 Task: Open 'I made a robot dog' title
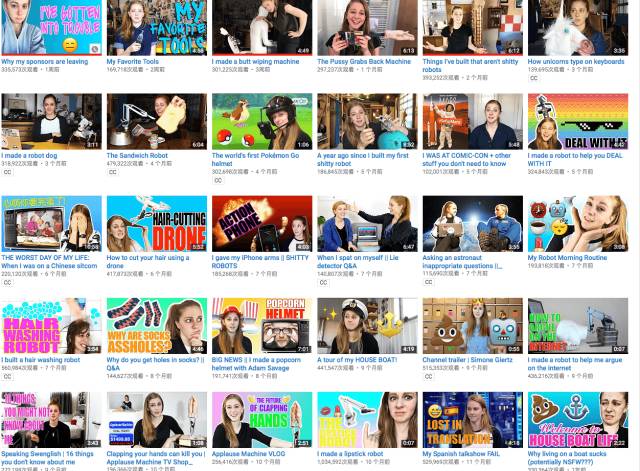coord(29,156)
